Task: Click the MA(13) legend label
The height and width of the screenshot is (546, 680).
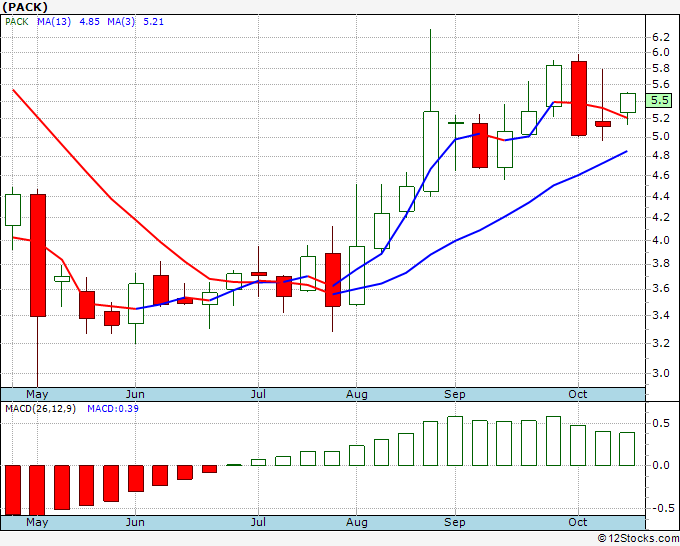Action: point(54,22)
